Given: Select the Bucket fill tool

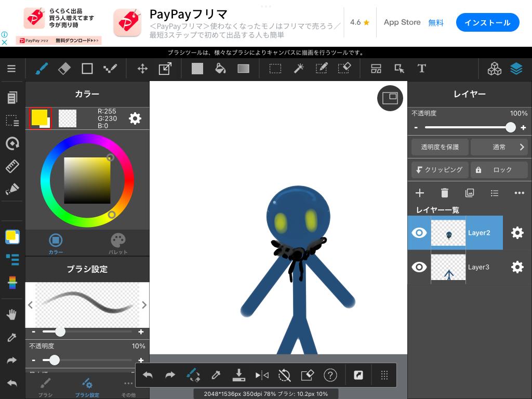Looking at the screenshot, I should [220, 69].
